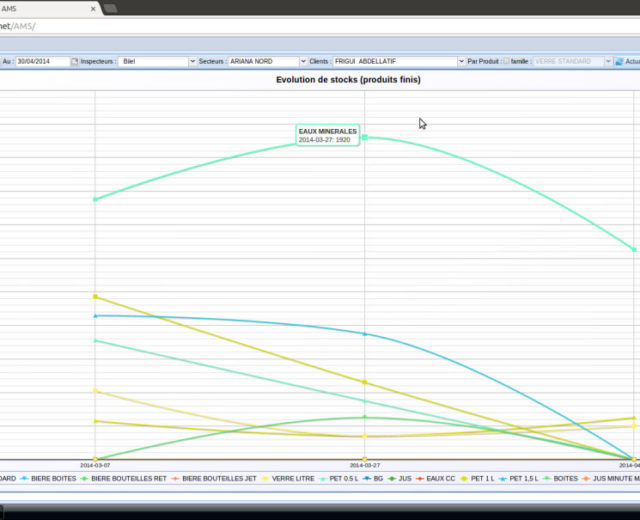
Task: Check the famille checkbox
Action: (x=506, y=61)
